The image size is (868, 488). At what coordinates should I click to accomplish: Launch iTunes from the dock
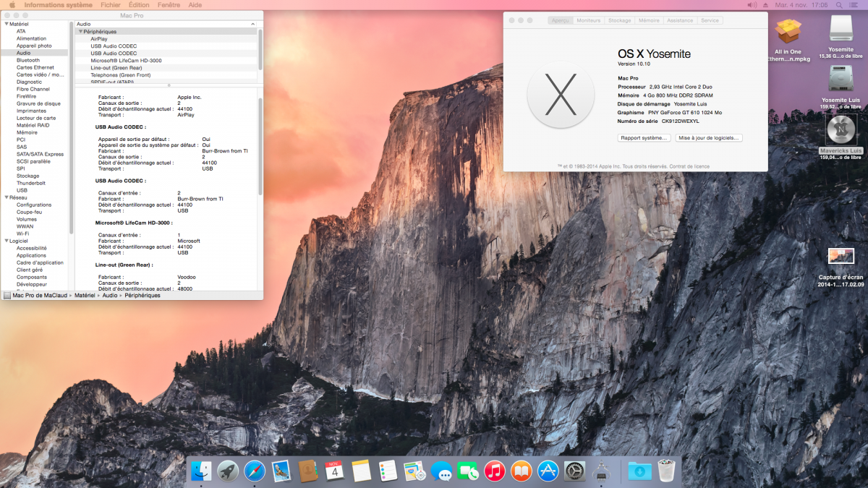pos(495,471)
